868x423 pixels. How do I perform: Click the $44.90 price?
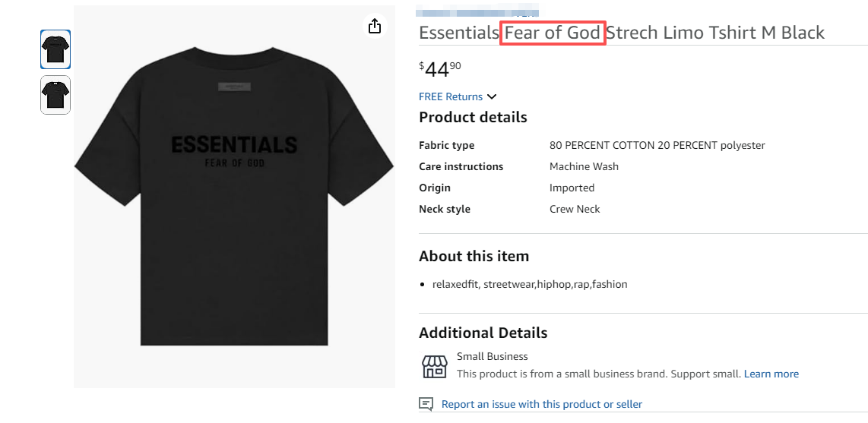click(440, 69)
